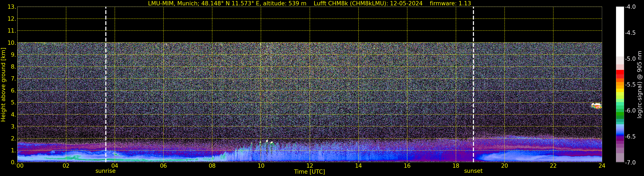Viewport: 644px width, 176px height.
Task: Click the height axis tick label "11"
Action: coord(11,31)
